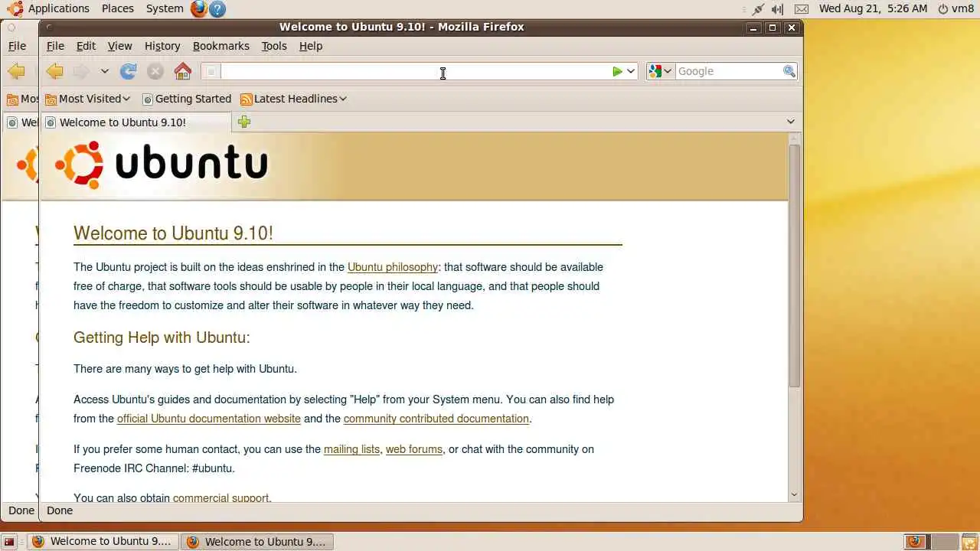Click the Getting Help with Ubuntu: heading
This screenshot has height=551, width=980.
pos(162,337)
